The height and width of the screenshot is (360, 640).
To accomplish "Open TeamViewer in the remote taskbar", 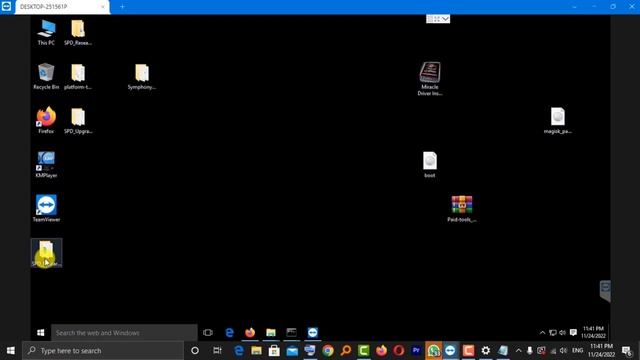I will [313, 333].
